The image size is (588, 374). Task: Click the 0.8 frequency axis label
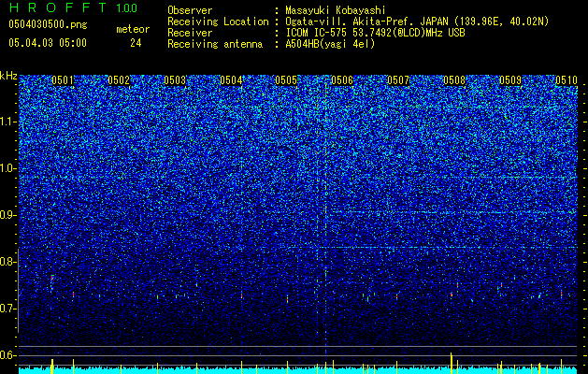coord(8,262)
